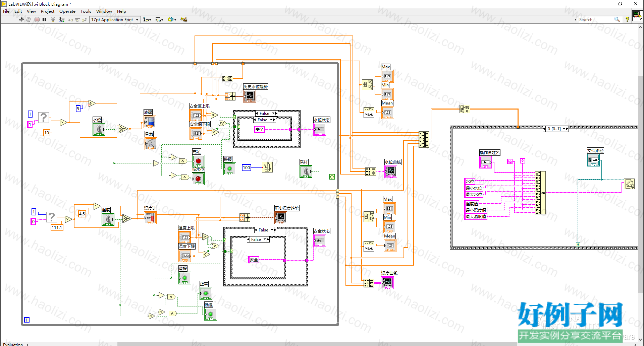
Task: Toggle Highlight Execution light bulb
Action: coord(53,19)
